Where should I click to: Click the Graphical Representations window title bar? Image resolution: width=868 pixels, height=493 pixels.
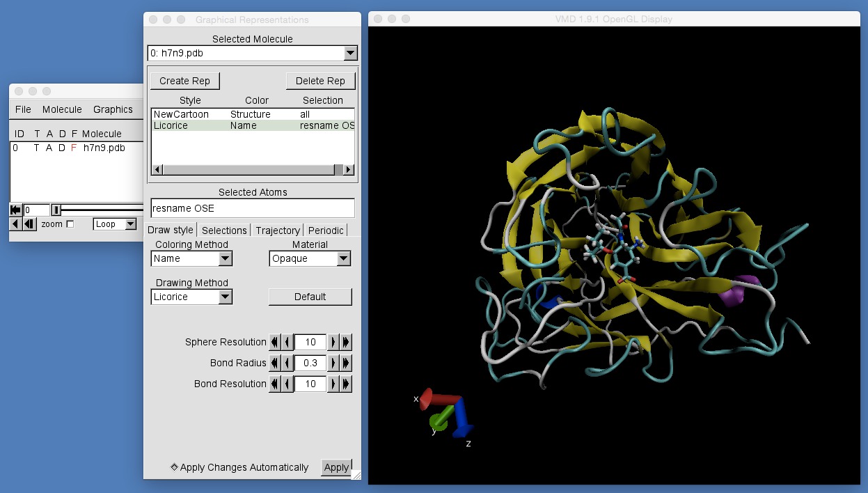coord(252,19)
